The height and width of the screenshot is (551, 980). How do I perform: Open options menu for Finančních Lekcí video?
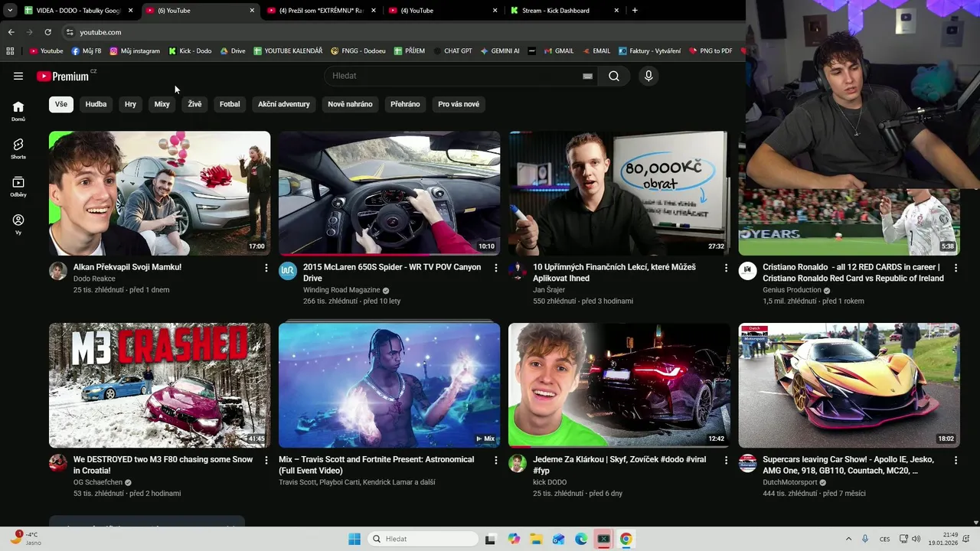tap(726, 268)
